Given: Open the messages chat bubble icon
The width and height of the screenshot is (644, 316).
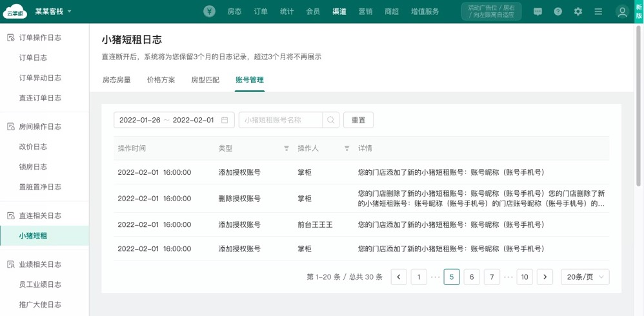Looking at the screenshot, I should (538, 12).
